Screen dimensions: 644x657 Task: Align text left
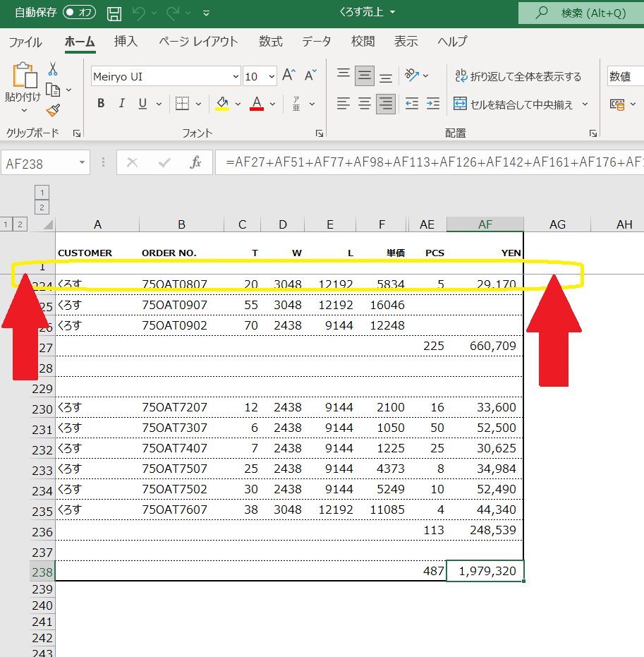pos(344,104)
